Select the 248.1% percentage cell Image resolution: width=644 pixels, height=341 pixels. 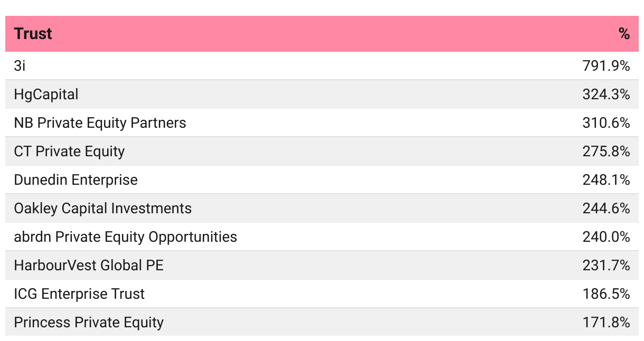coord(606,180)
